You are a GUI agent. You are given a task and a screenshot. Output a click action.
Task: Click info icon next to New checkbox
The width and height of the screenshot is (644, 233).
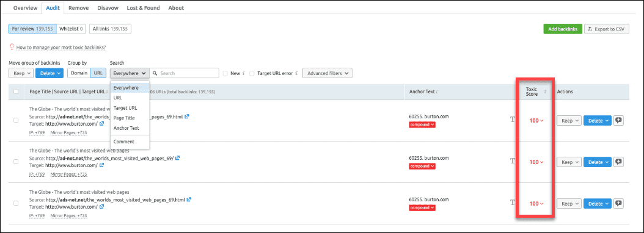(244, 73)
